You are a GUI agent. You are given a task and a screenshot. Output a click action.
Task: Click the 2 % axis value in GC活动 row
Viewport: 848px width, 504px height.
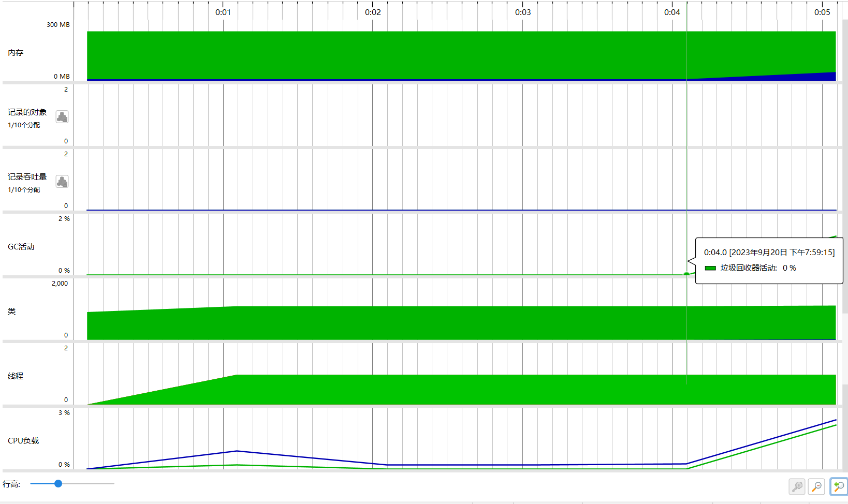(64, 219)
